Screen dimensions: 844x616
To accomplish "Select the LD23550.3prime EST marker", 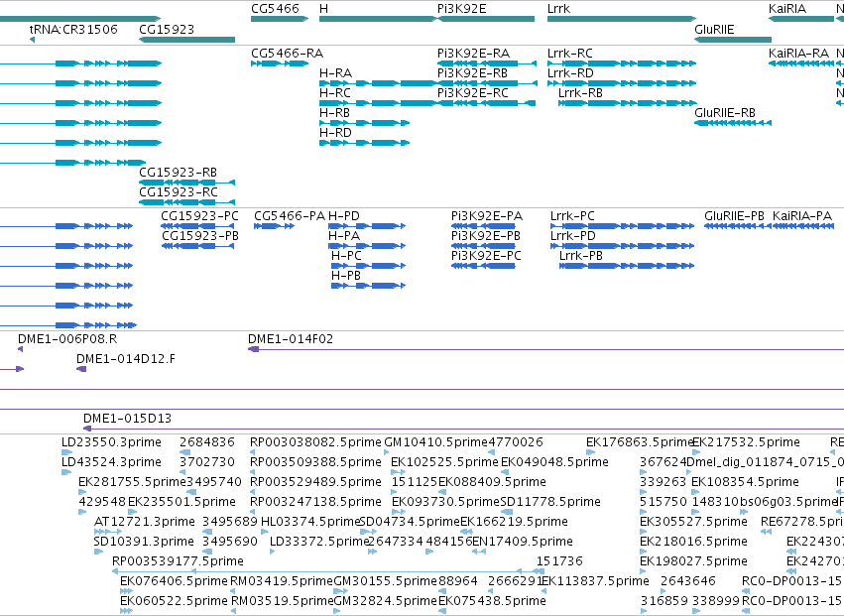I will pyautogui.click(x=66, y=452).
